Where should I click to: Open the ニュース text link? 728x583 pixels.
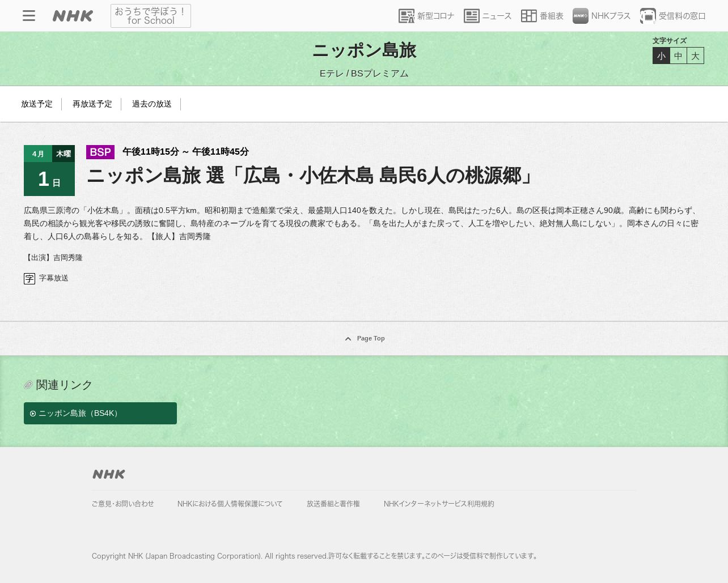point(497,16)
